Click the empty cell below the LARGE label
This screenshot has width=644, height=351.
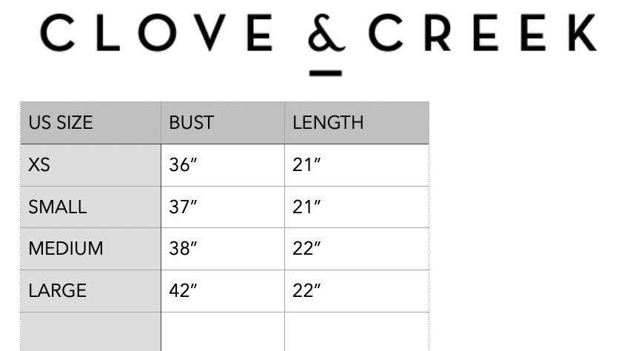pos(90,331)
